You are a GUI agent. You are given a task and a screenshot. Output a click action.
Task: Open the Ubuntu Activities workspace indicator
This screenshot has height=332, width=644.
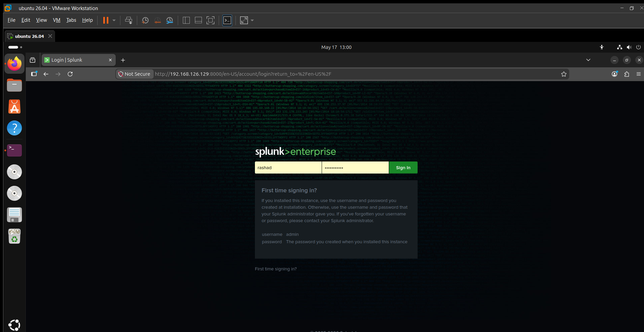coord(15,47)
